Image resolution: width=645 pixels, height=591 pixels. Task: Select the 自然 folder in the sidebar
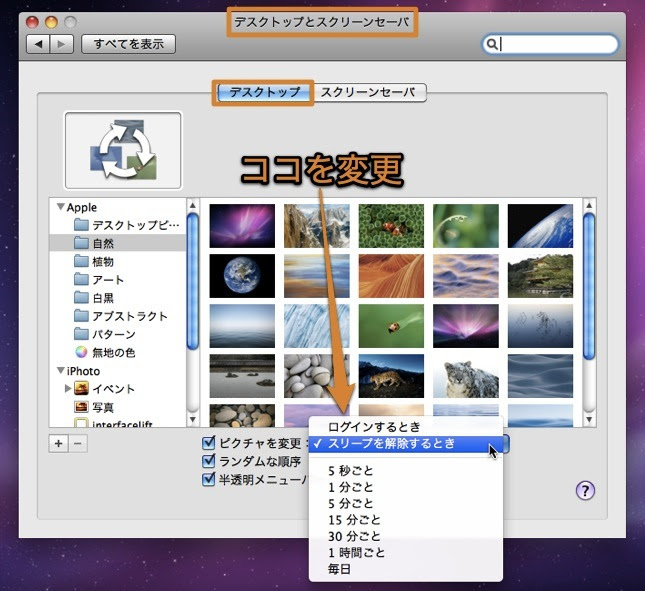(x=118, y=243)
